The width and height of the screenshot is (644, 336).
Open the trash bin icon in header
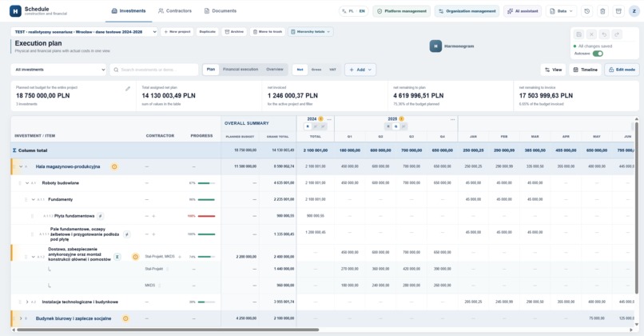tap(602, 11)
